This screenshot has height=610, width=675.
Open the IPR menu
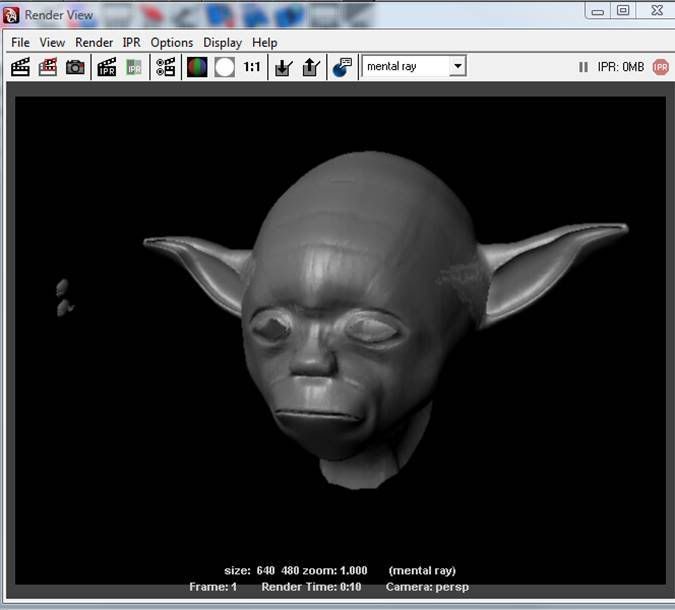point(131,43)
